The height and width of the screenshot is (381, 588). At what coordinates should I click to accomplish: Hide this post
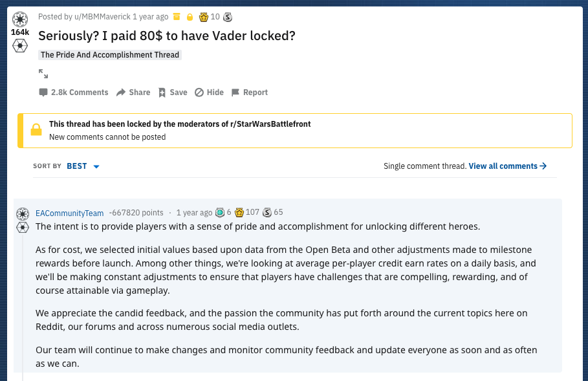(x=209, y=93)
